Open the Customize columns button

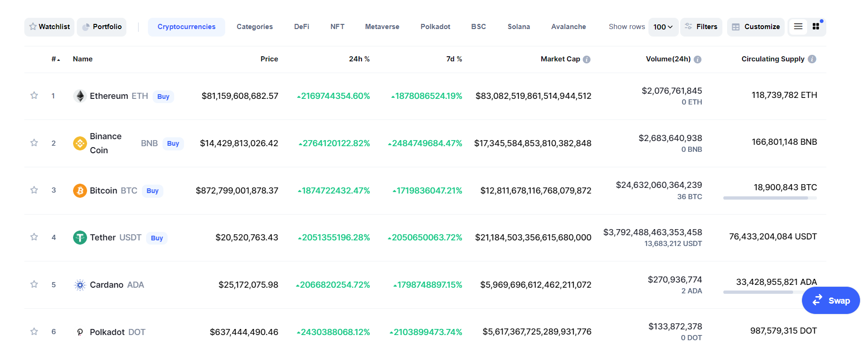tap(756, 27)
